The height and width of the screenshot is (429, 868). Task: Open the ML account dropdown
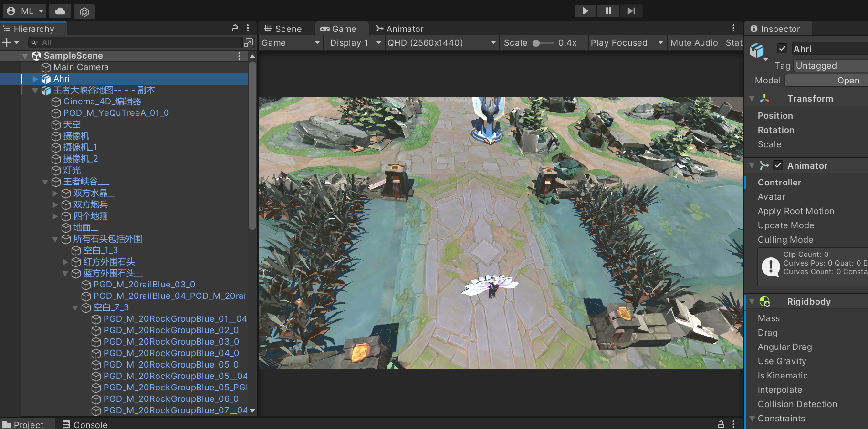25,11
